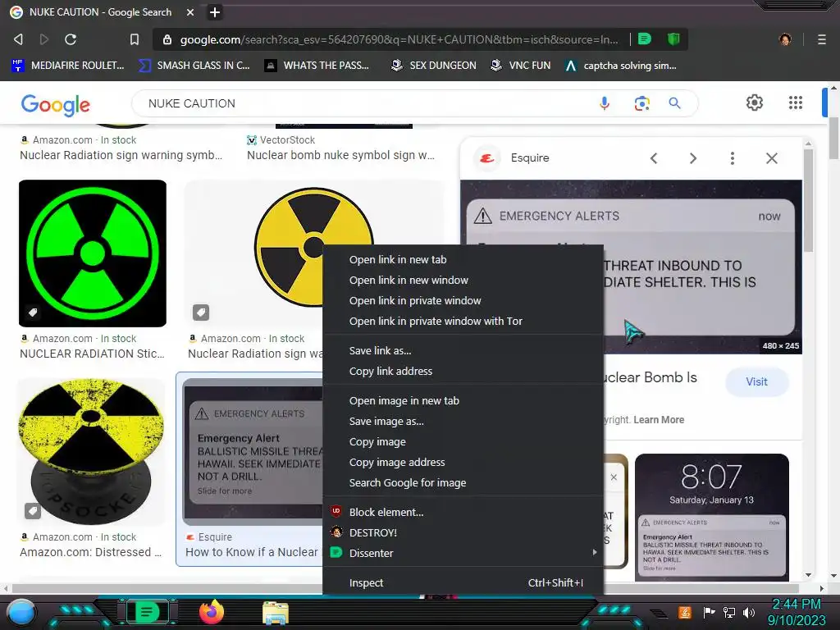This screenshot has width=840, height=630.
Task: Open 'Nuclear bomb nuke symbol sign w...' result
Action: [x=340, y=155]
